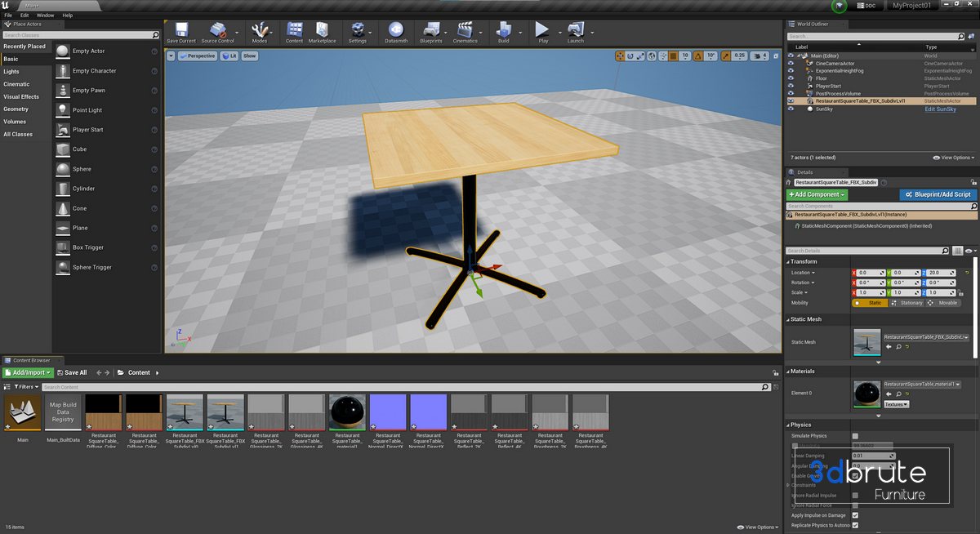The width and height of the screenshot is (980, 534).
Task: Select the Geometry category tab
Action: tap(16, 109)
